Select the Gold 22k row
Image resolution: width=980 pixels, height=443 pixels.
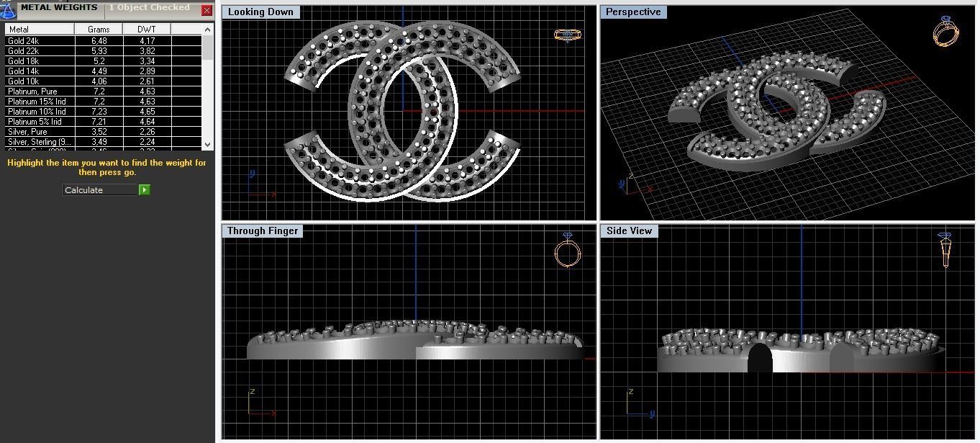104,51
